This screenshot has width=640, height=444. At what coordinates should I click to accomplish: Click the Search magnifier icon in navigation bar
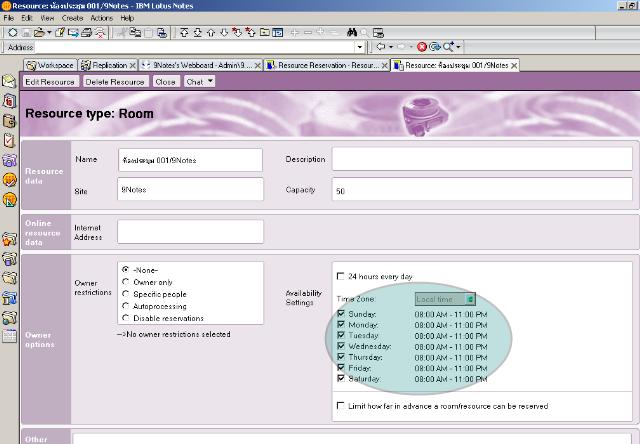coord(448,47)
